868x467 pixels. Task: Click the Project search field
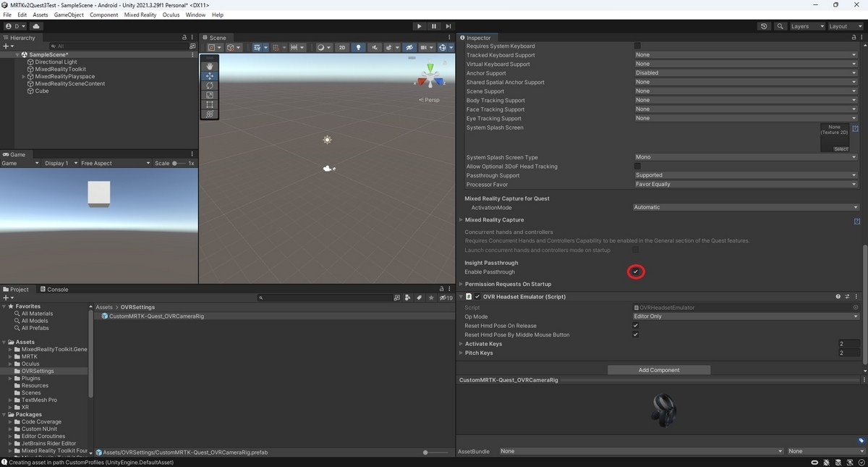click(324, 298)
